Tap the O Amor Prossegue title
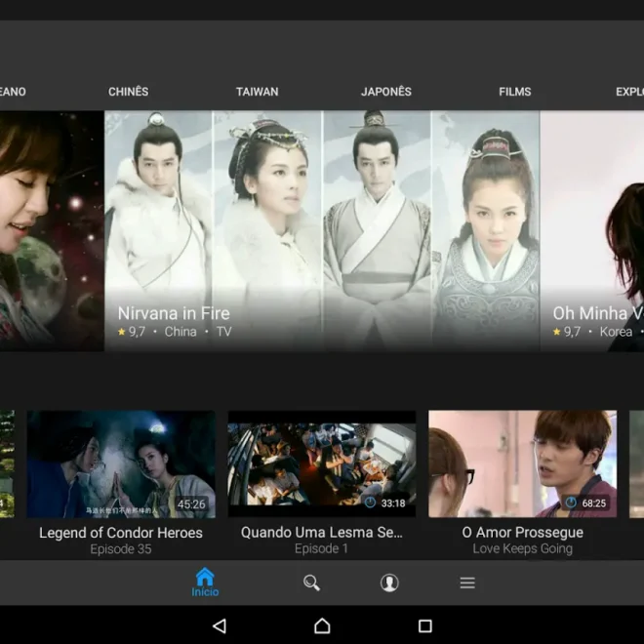This screenshot has height=644, width=644. coord(522,533)
